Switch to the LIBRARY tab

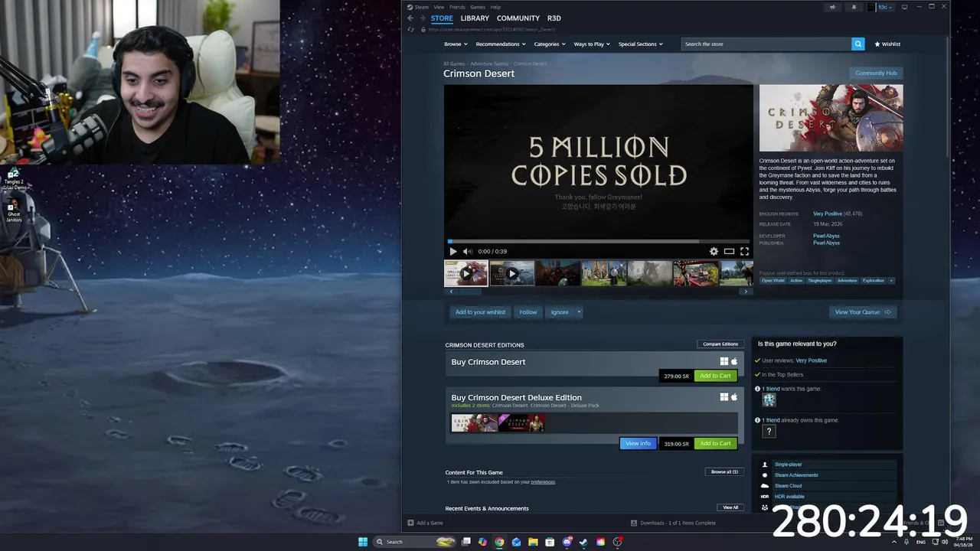coord(475,18)
